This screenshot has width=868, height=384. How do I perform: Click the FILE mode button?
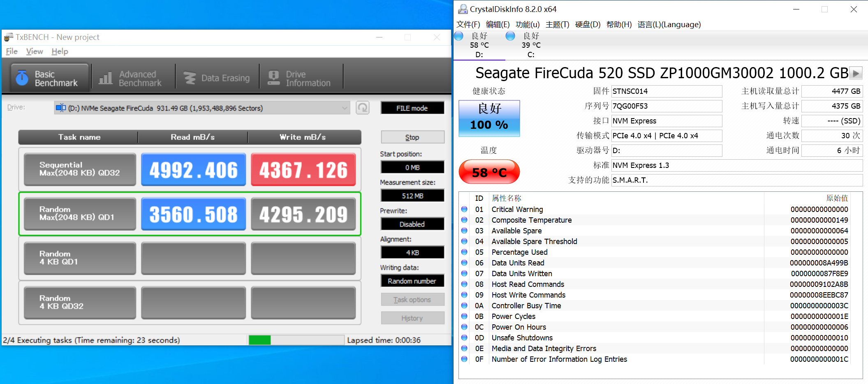tap(412, 108)
